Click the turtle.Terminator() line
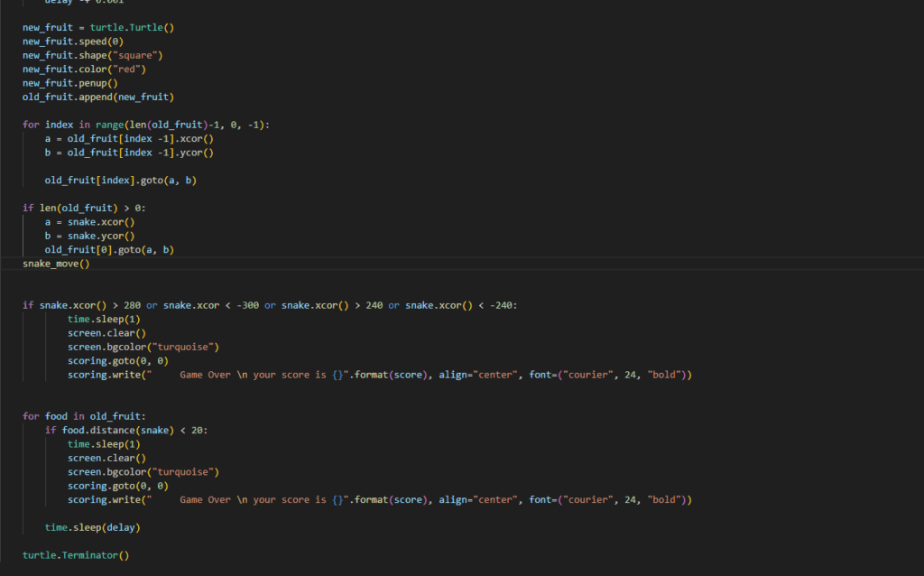Screen dimensions: 924x576 (76, 555)
